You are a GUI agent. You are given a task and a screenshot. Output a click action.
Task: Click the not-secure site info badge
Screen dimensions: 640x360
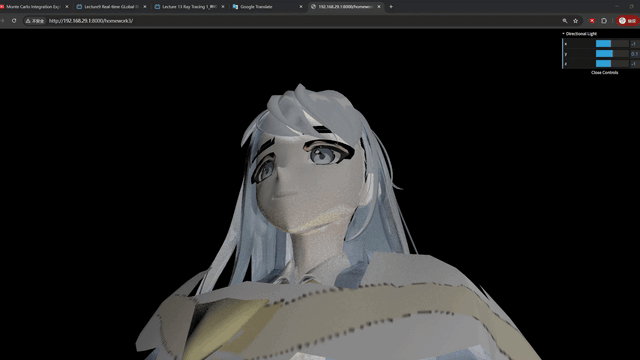[x=35, y=20]
